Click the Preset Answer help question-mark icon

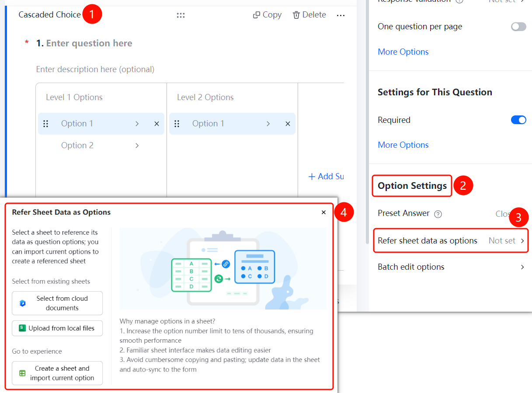coord(438,214)
